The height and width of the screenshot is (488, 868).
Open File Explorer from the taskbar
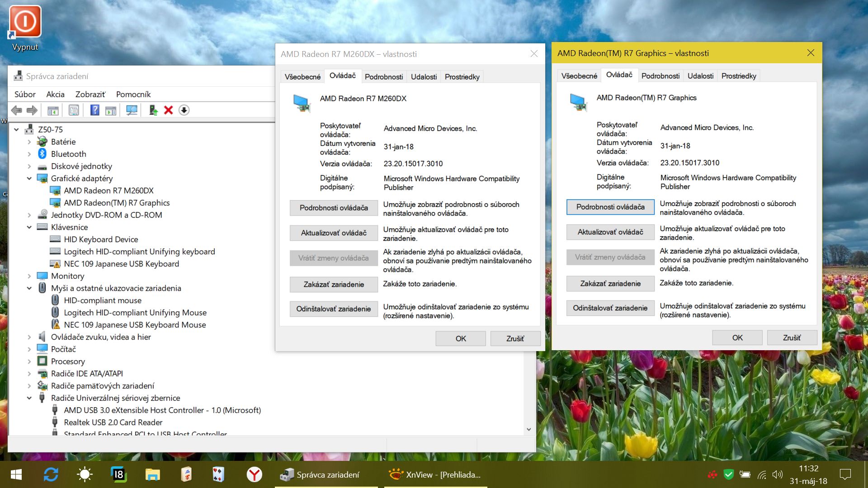(x=152, y=474)
